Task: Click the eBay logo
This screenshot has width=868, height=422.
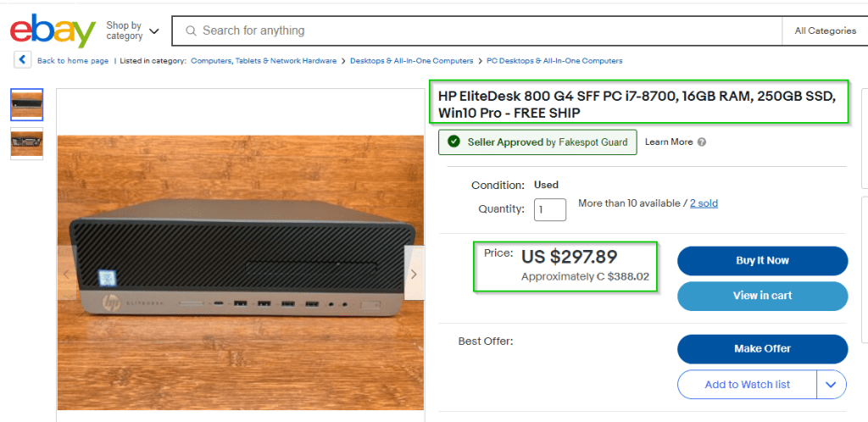Action: pyautogui.click(x=53, y=31)
